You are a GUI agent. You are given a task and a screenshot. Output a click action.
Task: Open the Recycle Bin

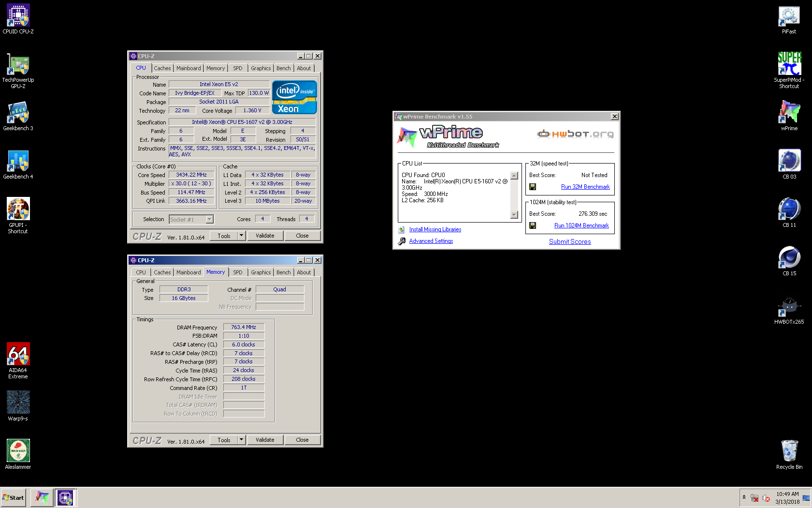coord(789,455)
